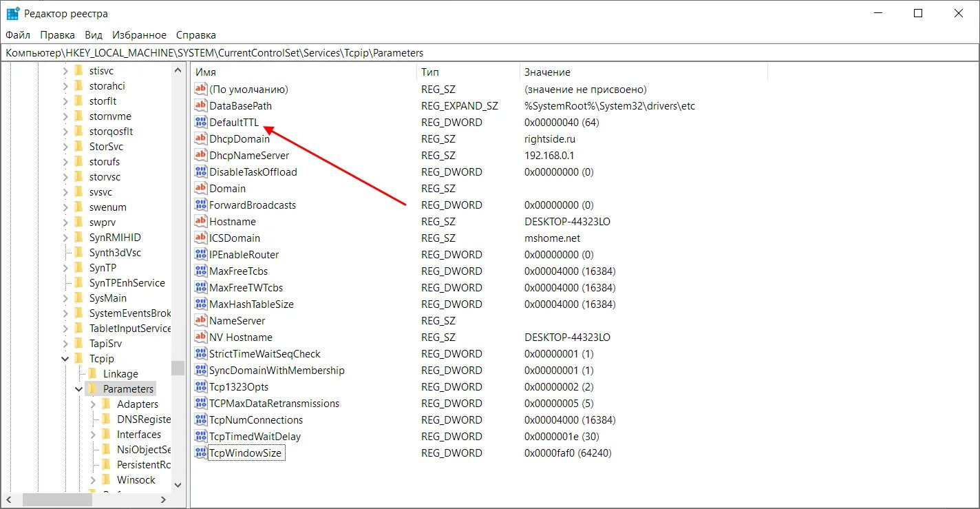This screenshot has width=980, height=509.
Task: Sort values by the Имя column header
Action: 303,72
